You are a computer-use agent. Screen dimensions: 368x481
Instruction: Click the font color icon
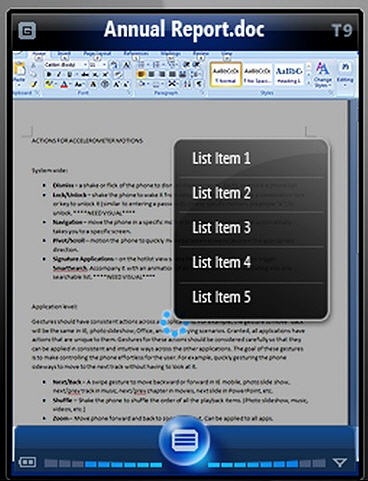tap(64, 85)
